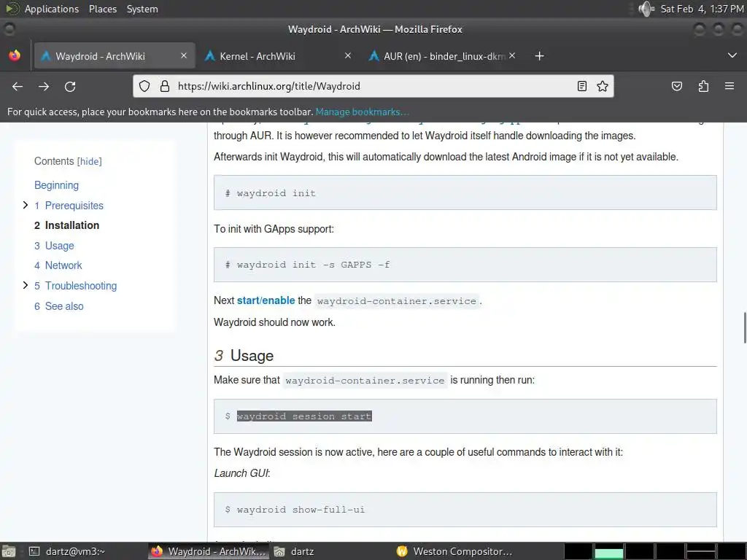Switch to the highlighted green workspace
Viewport: 747px width, 560px height.
click(x=609, y=551)
